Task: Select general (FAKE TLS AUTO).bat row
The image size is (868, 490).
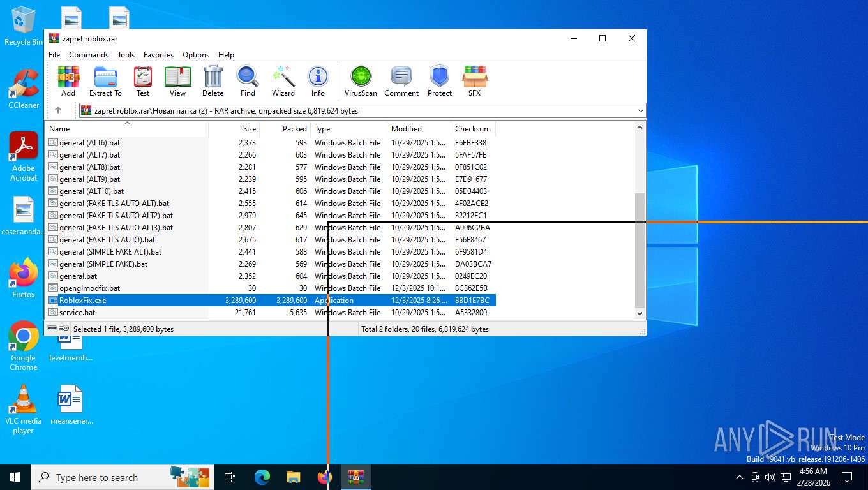Action: pyautogui.click(x=271, y=239)
